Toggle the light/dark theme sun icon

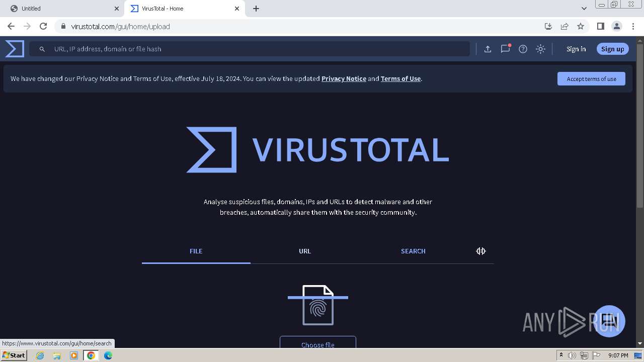pyautogui.click(x=540, y=49)
